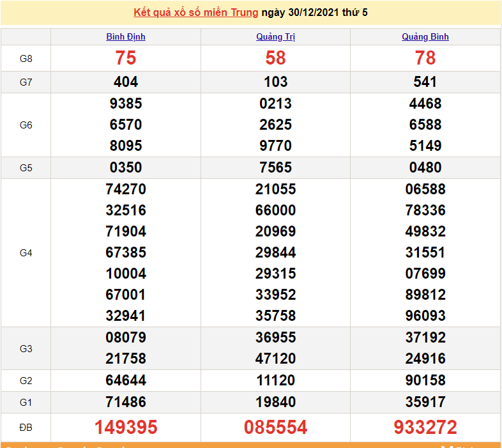Click Quảng Trị G2 number 11120
Screen dimensions: 502x448
275,380
